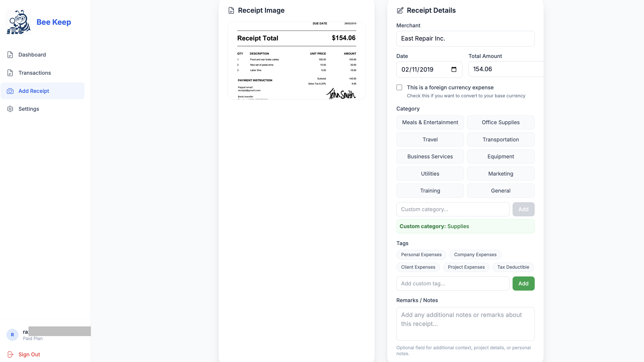Focus the Merchant name field
Screen dimensions: 644x362
[x=465, y=38]
